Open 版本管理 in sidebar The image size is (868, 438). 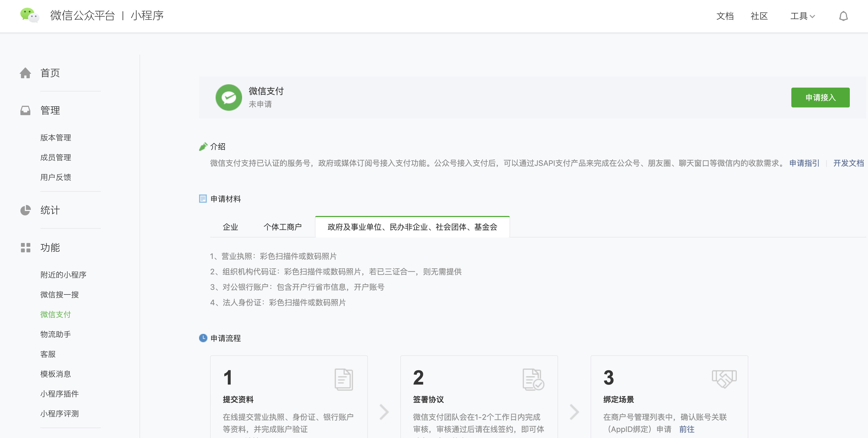(x=56, y=138)
